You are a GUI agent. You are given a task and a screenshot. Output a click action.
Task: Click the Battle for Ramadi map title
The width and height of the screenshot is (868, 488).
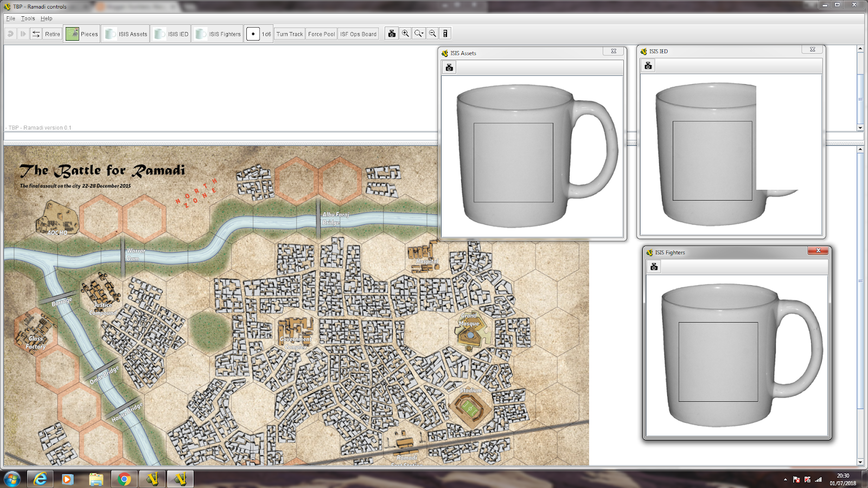click(x=103, y=171)
